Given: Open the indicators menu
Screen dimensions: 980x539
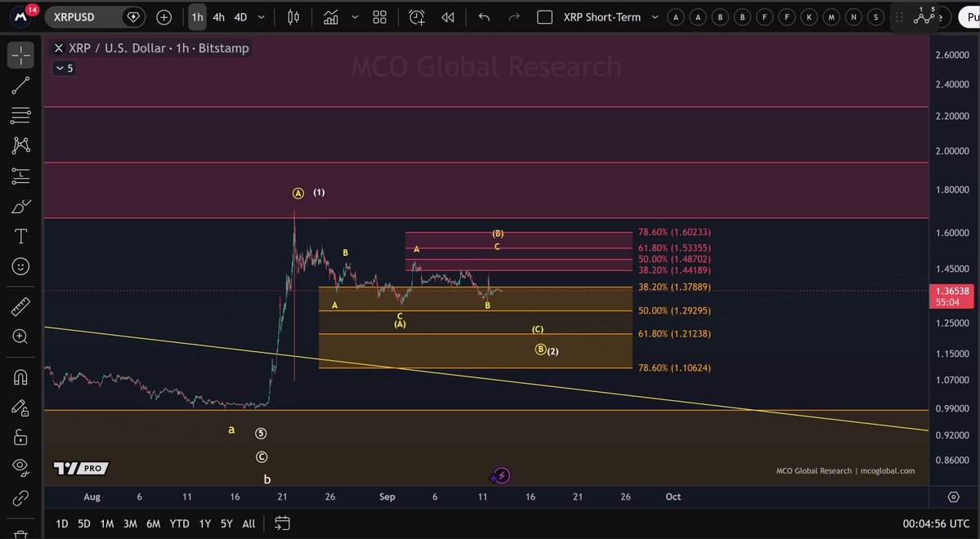Looking at the screenshot, I should pos(331,17).
